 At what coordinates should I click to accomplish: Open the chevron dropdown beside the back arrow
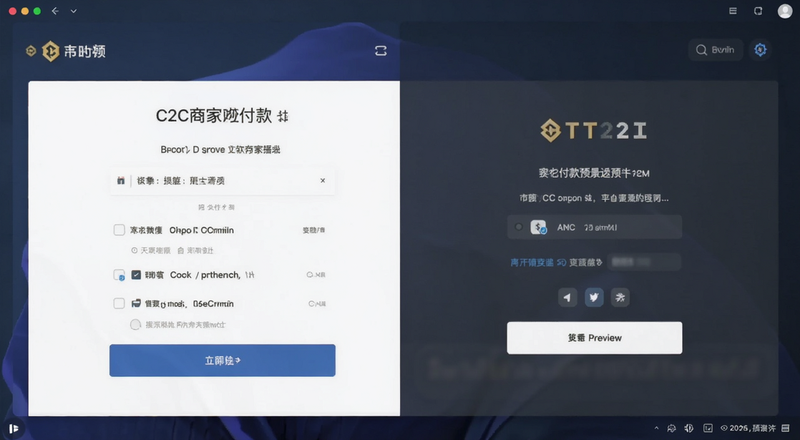(x=73, y=11)
